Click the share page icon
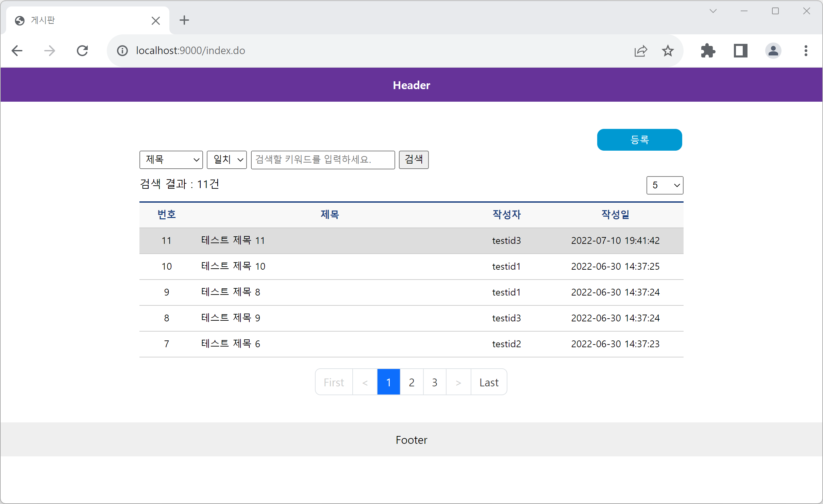The width and height of the screenshot is (823, 504). pyautogui.click(x=640, y=51)
